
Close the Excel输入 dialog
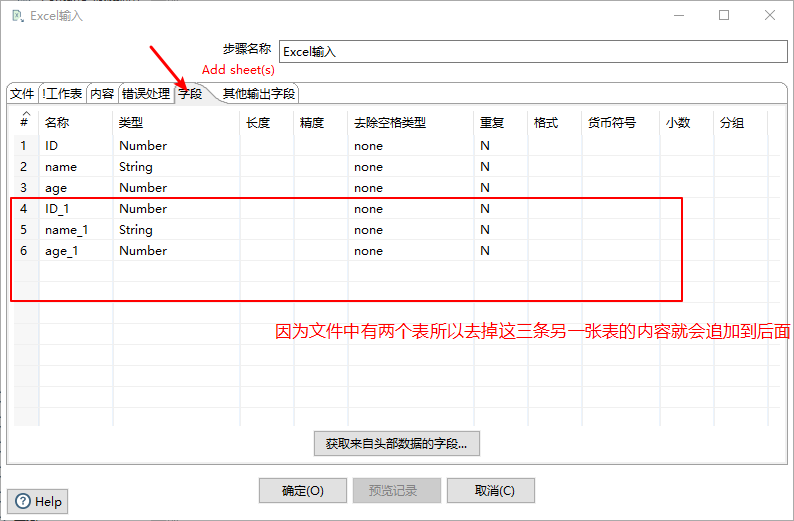[770, 15]
